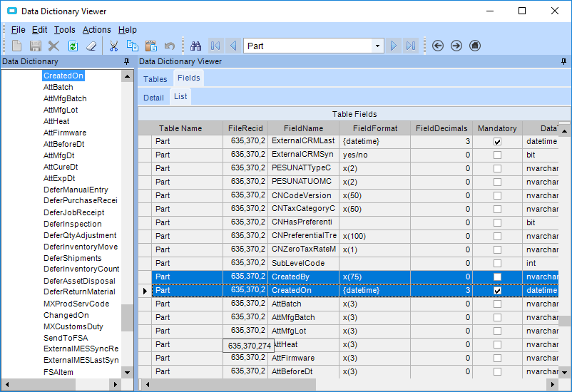Screen dimensions: 572x392
Task: Select DeferInspection in the field list
Action: (73, 224)
